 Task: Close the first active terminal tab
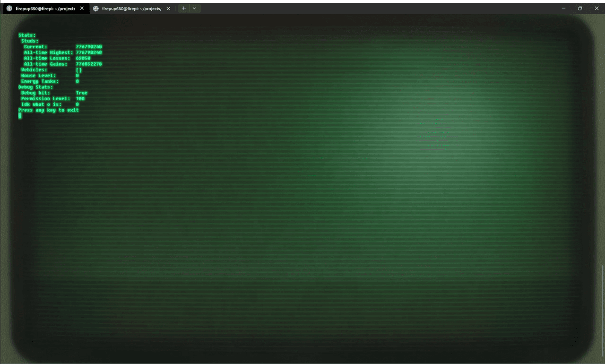tap(82, 9)
